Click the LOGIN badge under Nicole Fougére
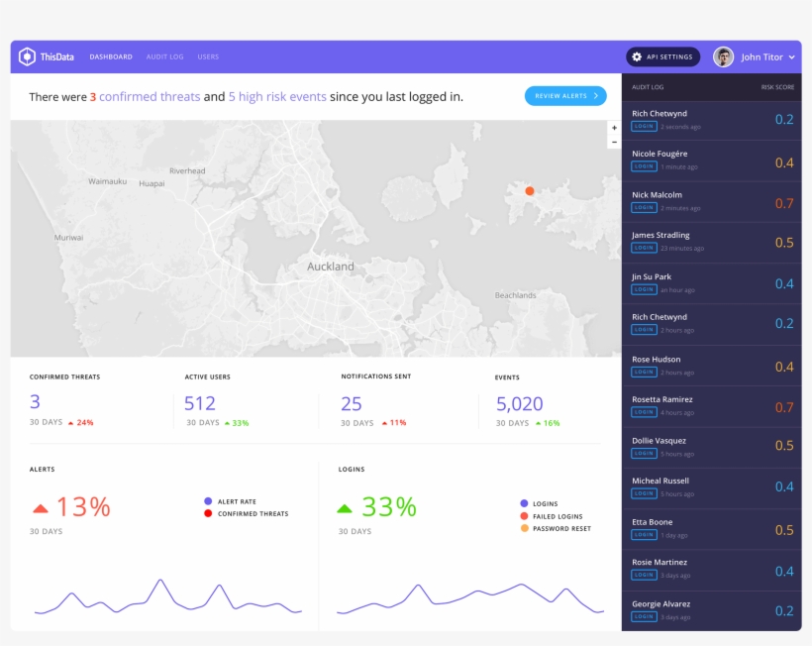This screenshot has height=646, width=812. point(644,166)
